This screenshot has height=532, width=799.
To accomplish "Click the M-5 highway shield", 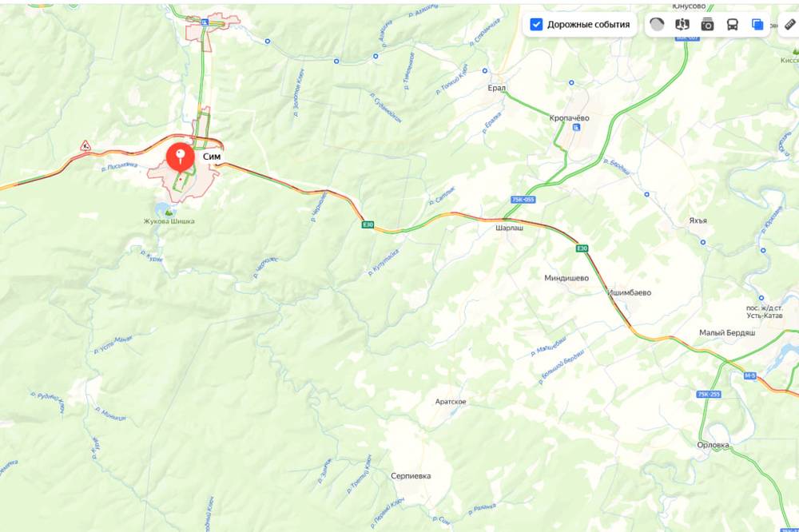I will pyautogui.click(x=749, y=375).
